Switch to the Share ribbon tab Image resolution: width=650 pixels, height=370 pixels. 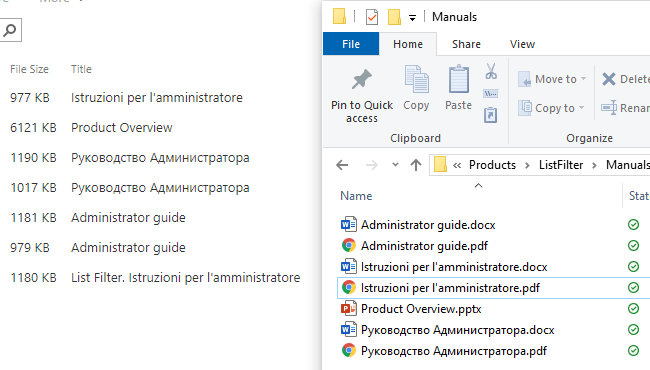tap(466, 44)
